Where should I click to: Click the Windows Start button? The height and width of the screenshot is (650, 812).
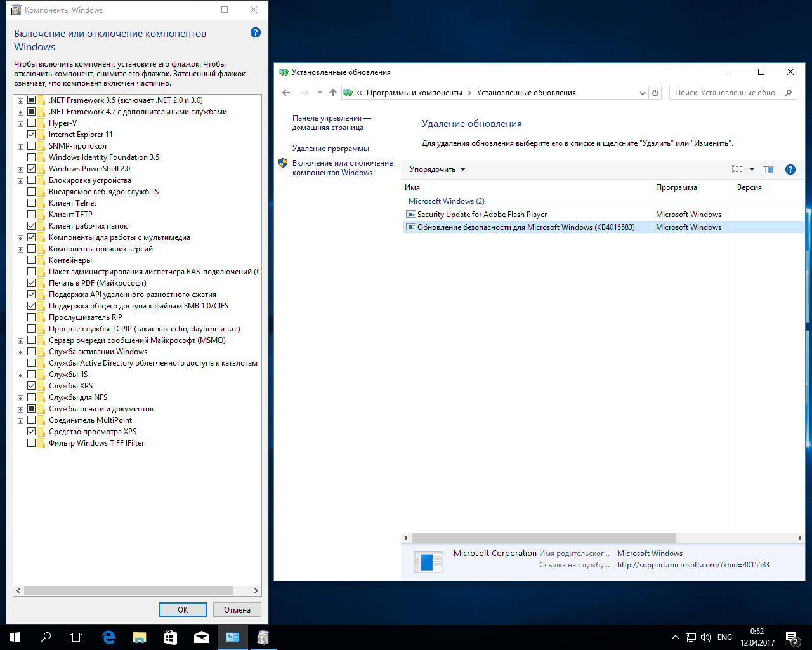click(15, 637)
